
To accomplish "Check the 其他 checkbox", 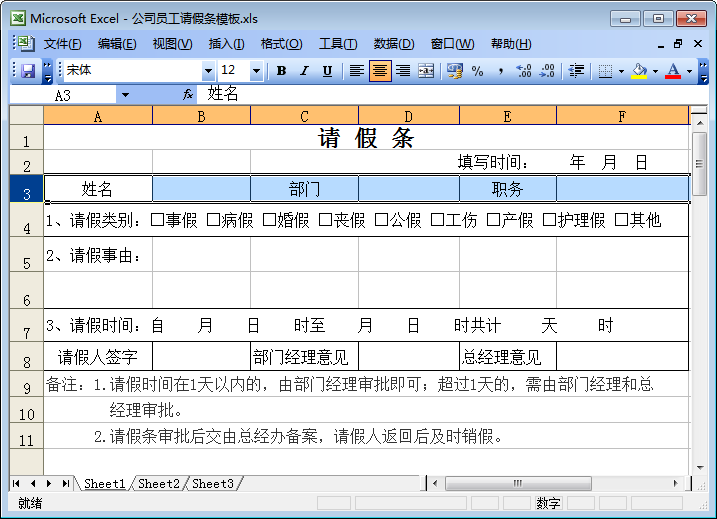I will coord(621,219).
